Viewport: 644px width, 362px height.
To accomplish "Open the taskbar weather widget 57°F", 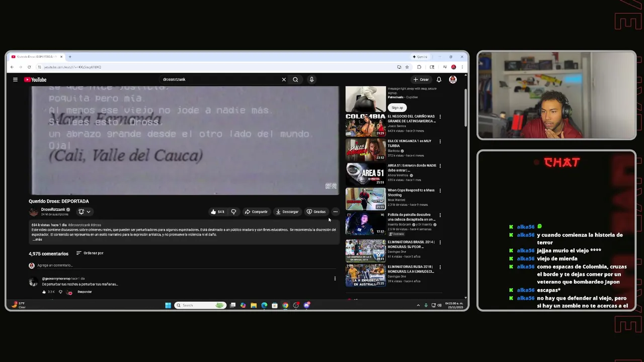I will point(19,305).
